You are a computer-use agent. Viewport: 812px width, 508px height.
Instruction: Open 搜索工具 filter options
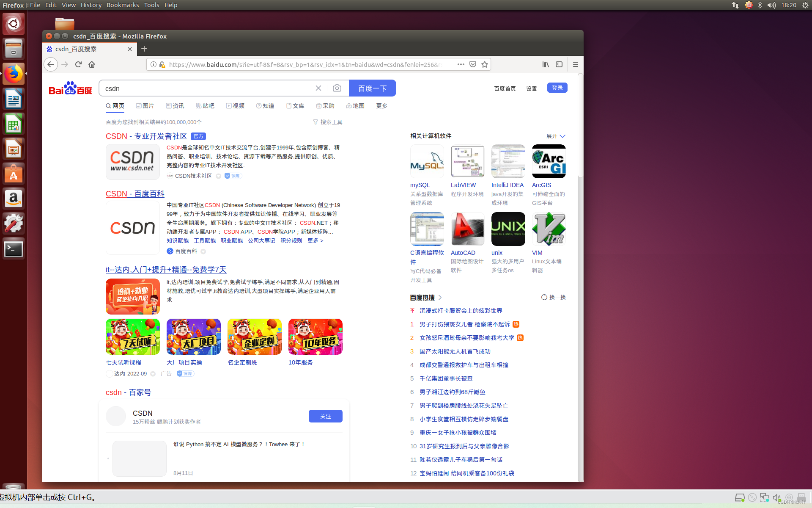328,122
